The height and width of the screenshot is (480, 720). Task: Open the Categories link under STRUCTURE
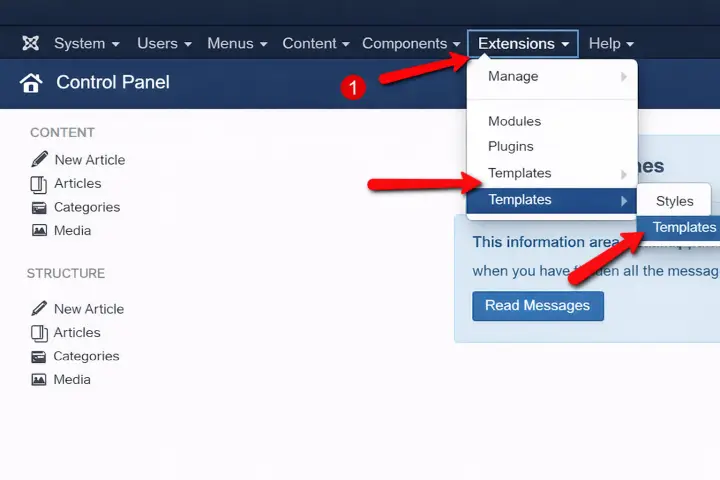pos(86,356)
